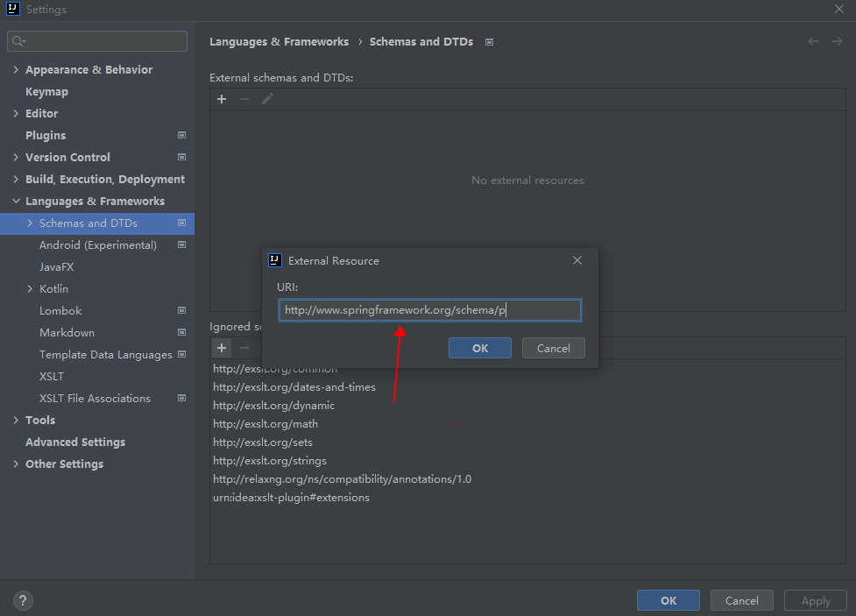The width and height of the screenshot is (856, 616).
Task: Click the URI text input field
Action: [x=429, y=310]
